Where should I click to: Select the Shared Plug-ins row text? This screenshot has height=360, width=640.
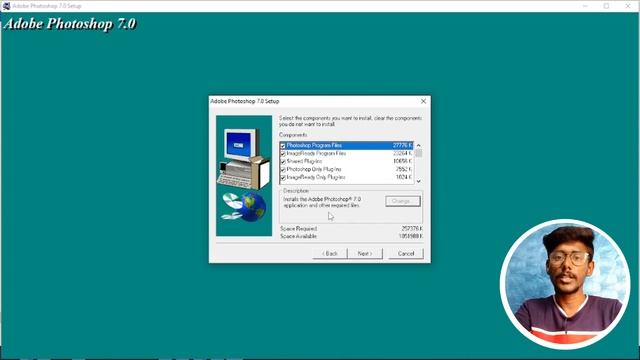coord(304,161)
